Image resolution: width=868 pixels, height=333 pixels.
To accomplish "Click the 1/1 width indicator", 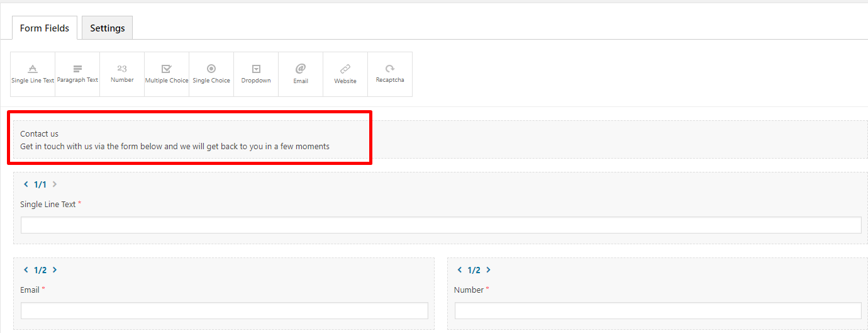I will click(x=40, y=184).
